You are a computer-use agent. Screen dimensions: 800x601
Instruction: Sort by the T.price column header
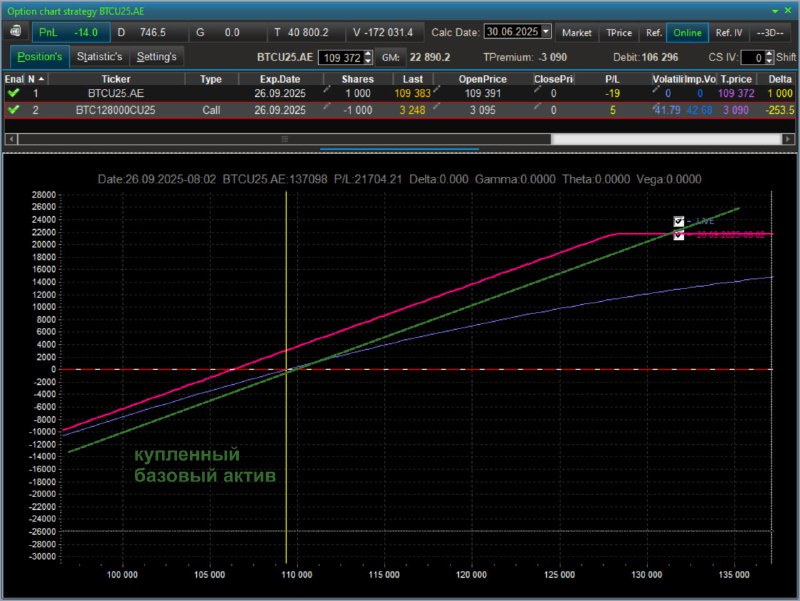(736, 79)
